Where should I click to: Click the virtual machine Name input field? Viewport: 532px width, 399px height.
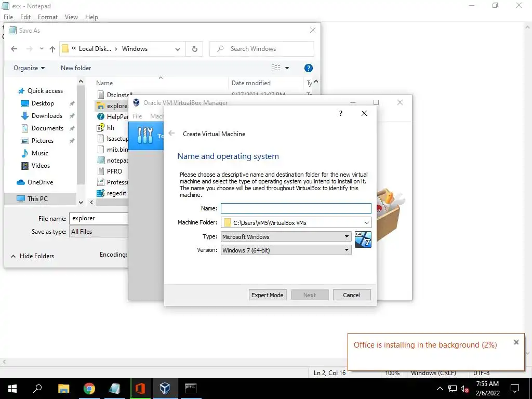click(296, 208)
